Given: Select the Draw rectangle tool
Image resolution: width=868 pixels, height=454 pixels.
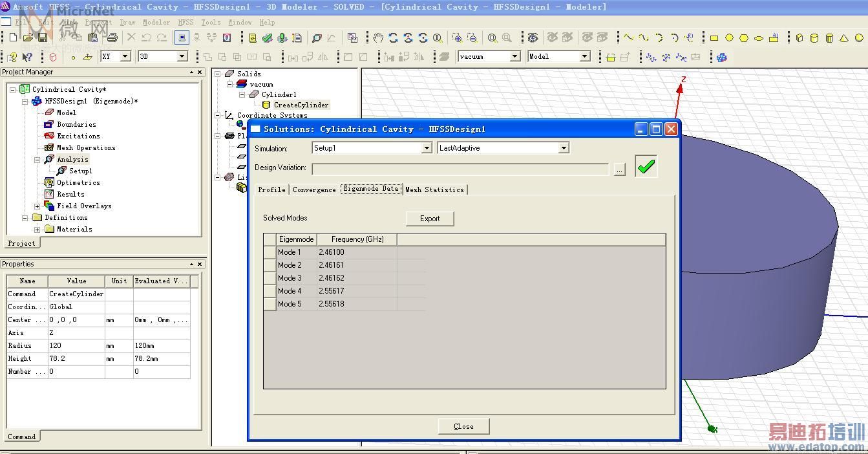Looking at the screenshot, I should [714, 38].
